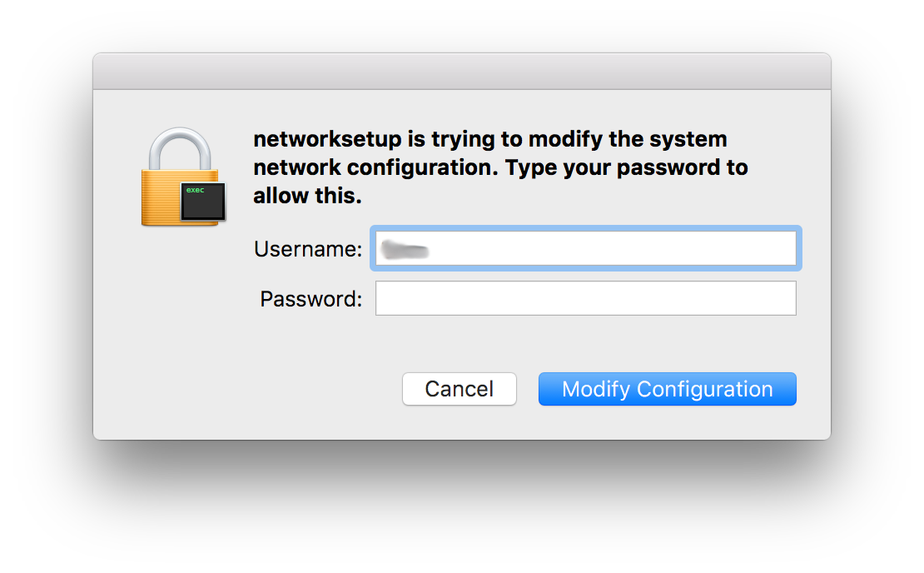Click the golden padlock icon
The height and width of the screenshot is (573, 924).
(x=183, y=177)
